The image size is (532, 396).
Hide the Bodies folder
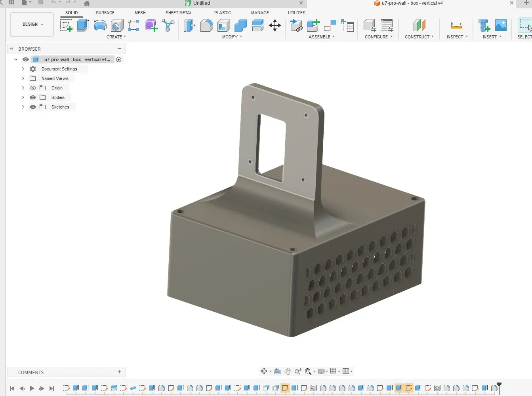33,97
